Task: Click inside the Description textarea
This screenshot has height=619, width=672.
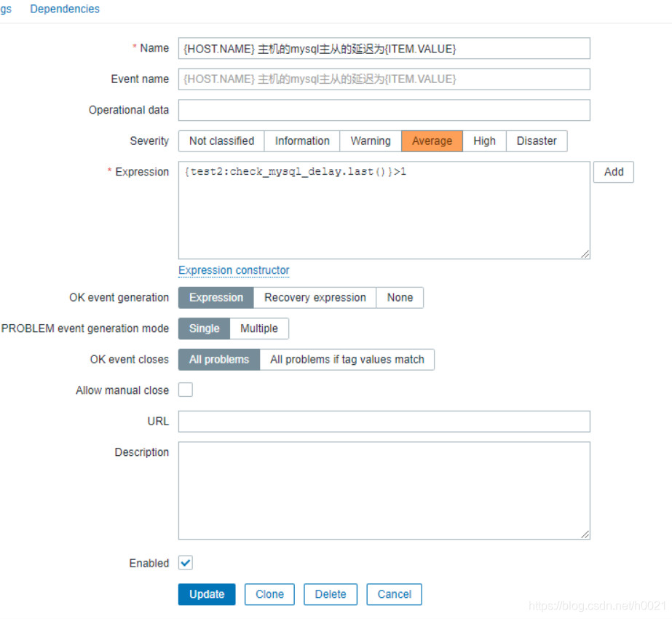Action: pyautogui.click(x=384, y=490)
